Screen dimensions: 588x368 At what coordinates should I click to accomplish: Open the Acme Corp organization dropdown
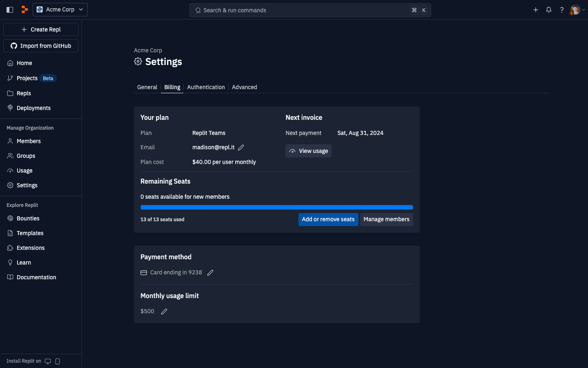pyautogui.click(x=60, y=9)
